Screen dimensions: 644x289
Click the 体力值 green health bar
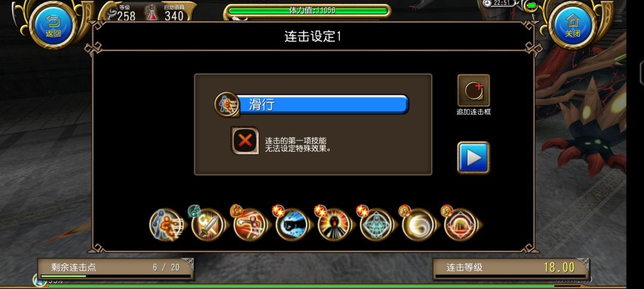[x=307, y=11]
